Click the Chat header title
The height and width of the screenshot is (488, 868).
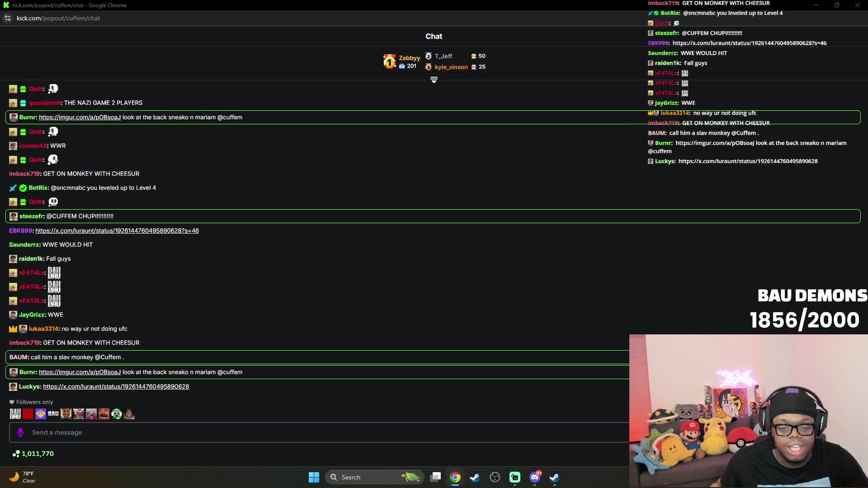click(434, 36)
